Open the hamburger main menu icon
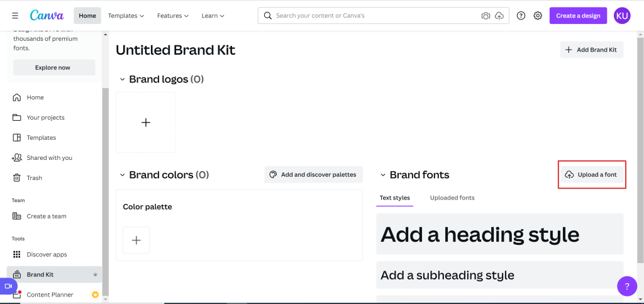 point(15,16)
